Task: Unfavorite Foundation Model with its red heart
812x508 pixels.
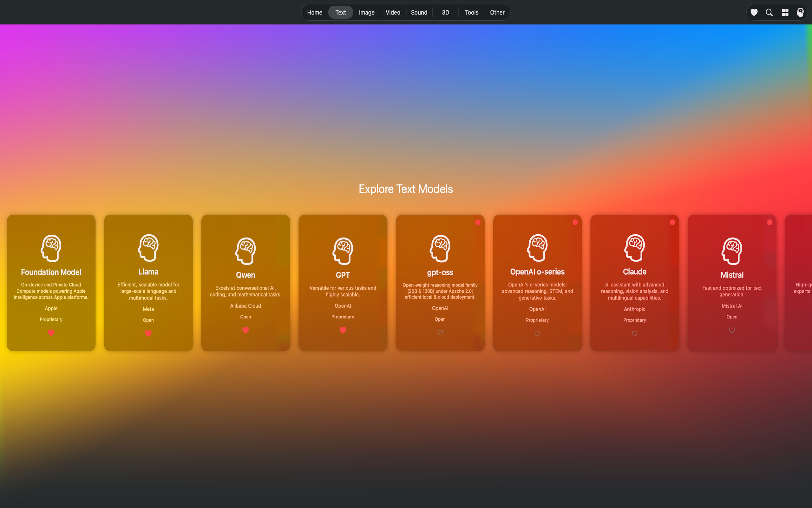Action: click(51, 333)
